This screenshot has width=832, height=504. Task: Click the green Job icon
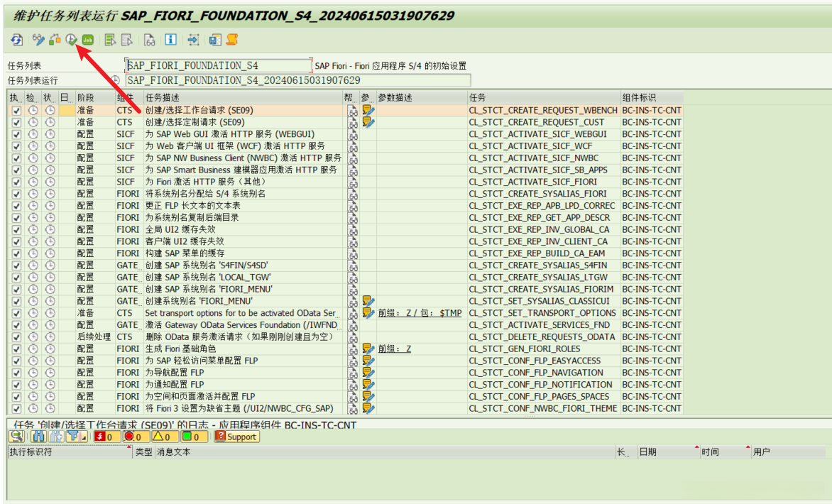point(87,40)
